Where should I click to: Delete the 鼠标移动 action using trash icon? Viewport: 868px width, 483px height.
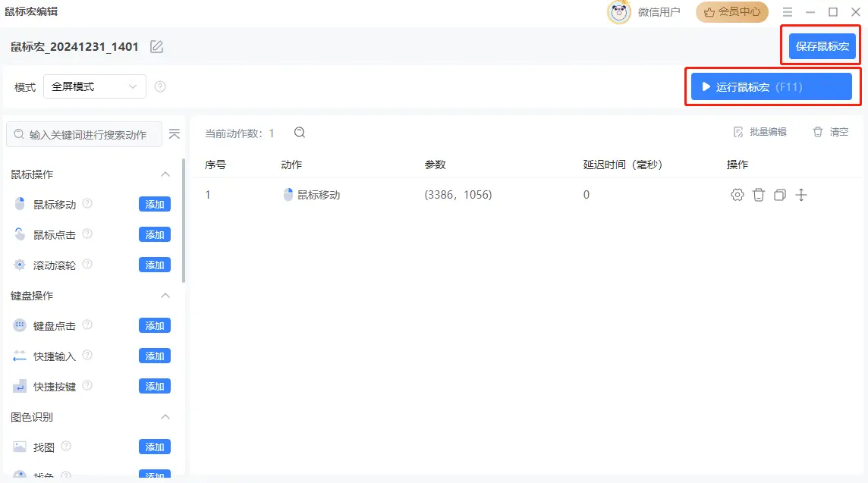(758, 195)
